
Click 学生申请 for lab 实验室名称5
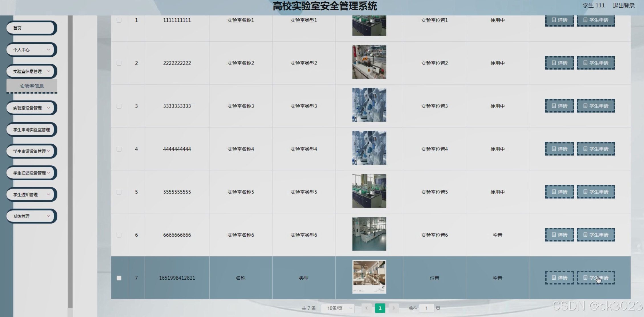596,192
